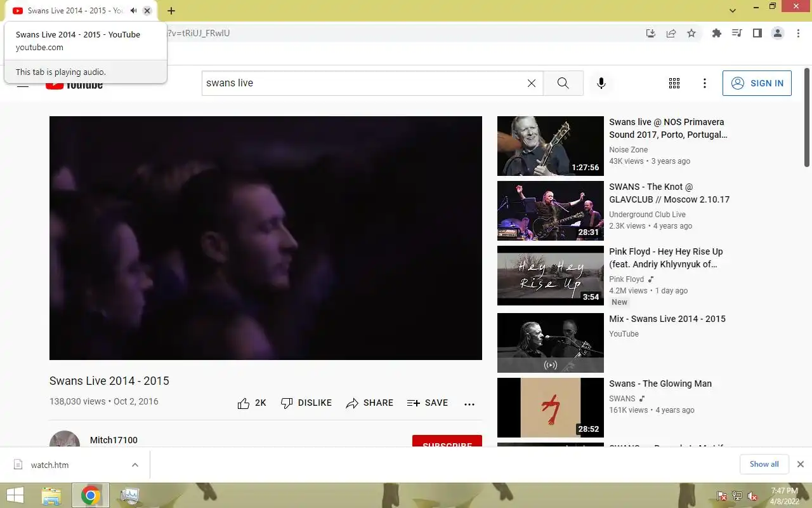Click SAVE to playlist button
Image resolution: width=812 pixels, height=508 pixels.
(428, 403)
